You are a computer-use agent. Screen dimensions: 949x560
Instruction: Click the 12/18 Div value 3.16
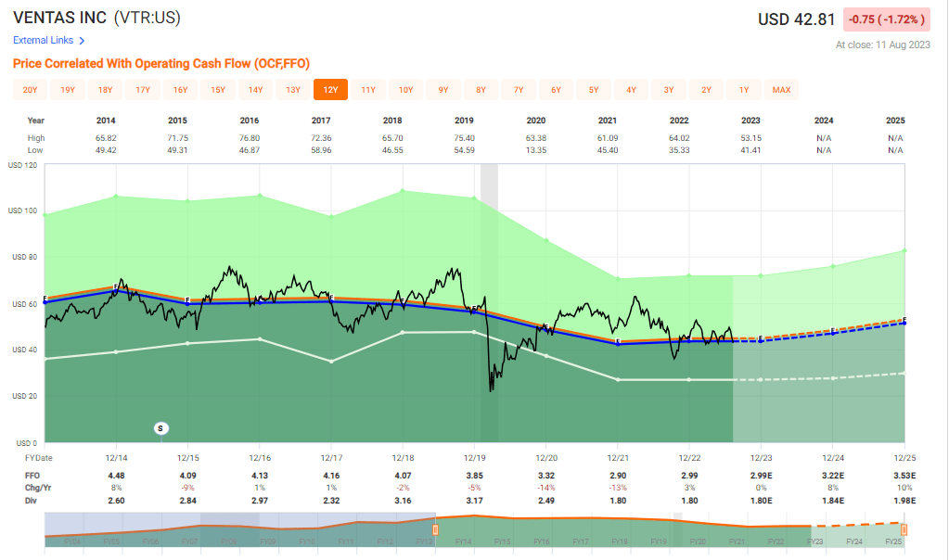[x=404, y=500]
